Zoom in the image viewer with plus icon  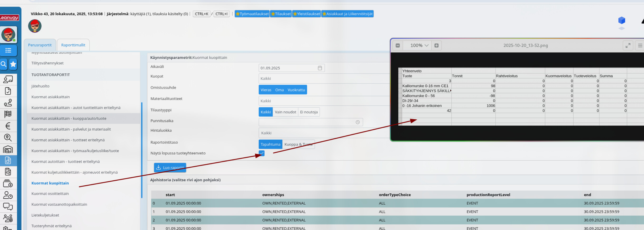click(436, 45)
